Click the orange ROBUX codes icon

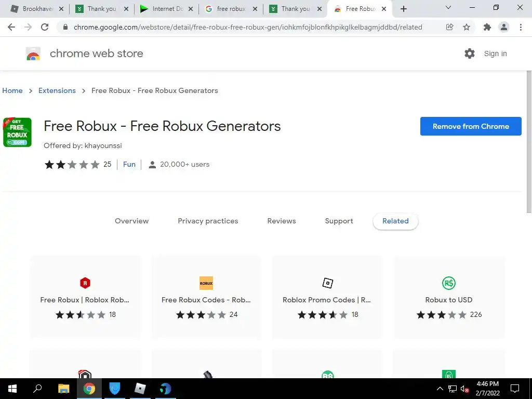coord(206,283)
